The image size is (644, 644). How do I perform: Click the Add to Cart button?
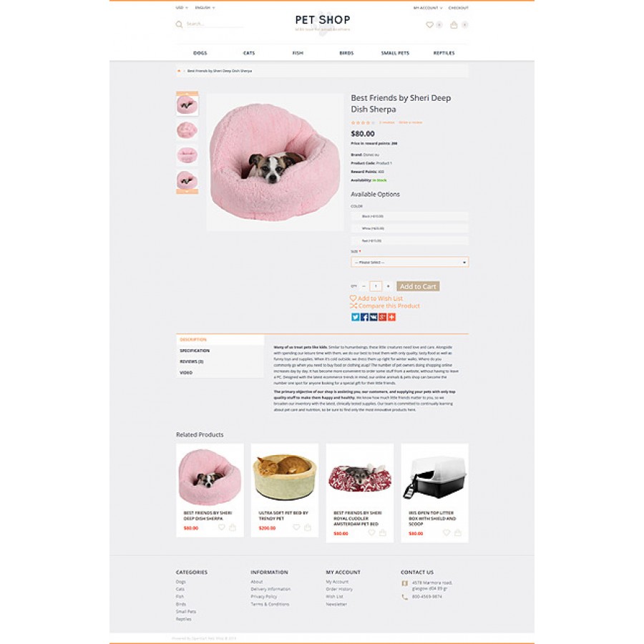418,286
